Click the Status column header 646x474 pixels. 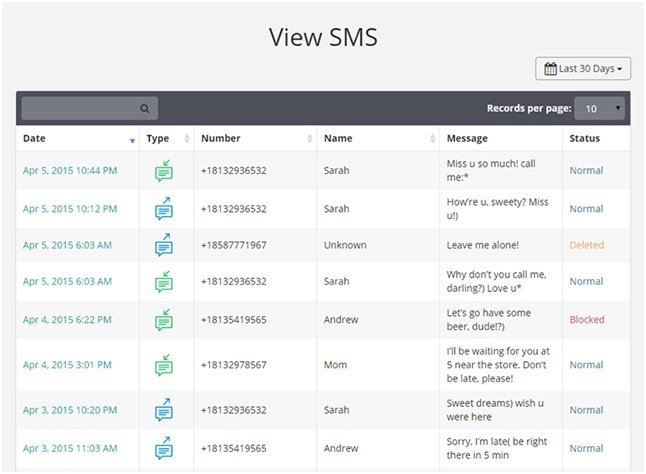[585, 138]
